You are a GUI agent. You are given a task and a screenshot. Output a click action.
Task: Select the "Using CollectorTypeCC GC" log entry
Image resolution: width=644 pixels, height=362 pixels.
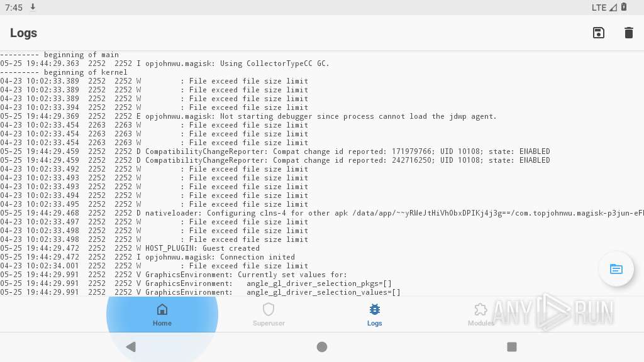click(165, 63)
